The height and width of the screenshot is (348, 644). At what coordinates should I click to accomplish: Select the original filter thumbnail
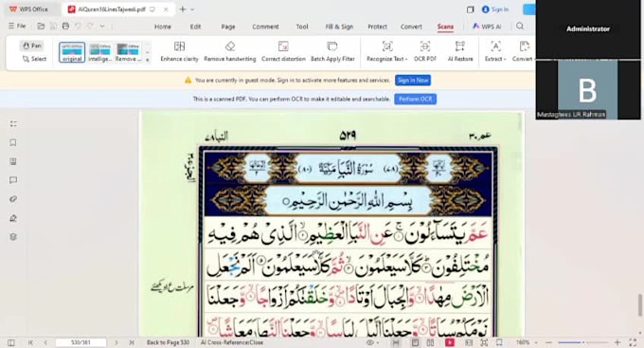(72, 52)
